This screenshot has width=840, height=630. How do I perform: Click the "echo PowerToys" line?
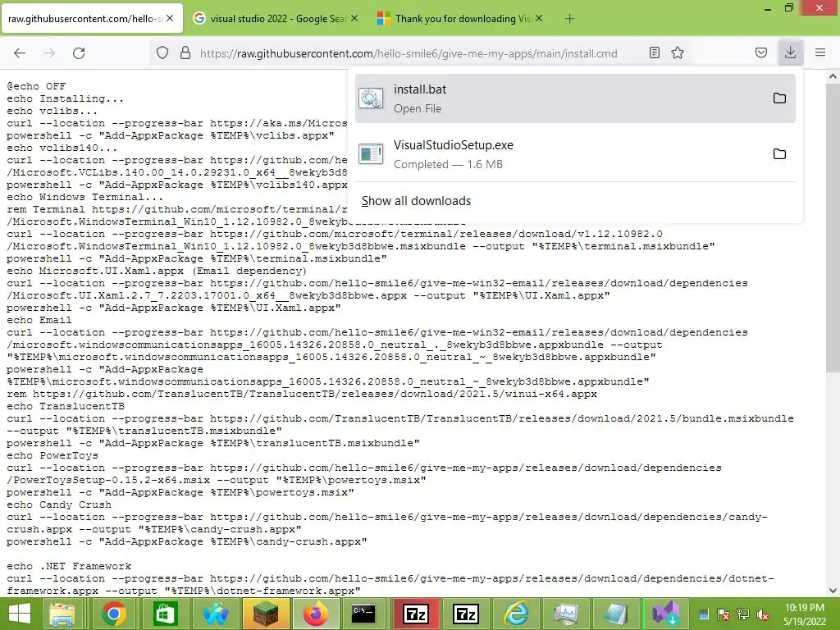tap(52, 455)
